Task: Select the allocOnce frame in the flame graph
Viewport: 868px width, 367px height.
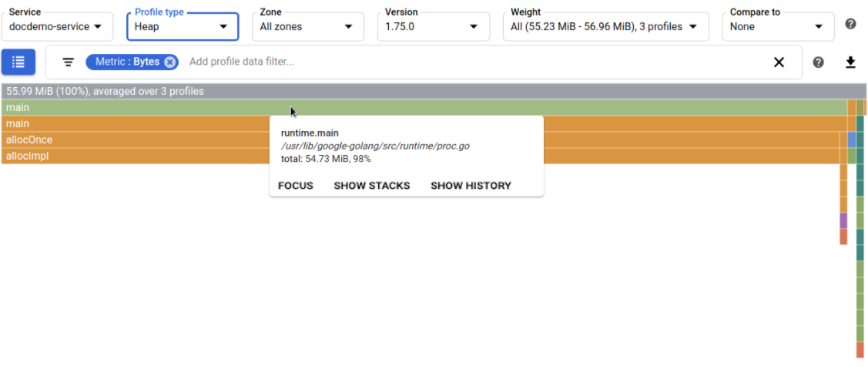Action: [131, 140]
